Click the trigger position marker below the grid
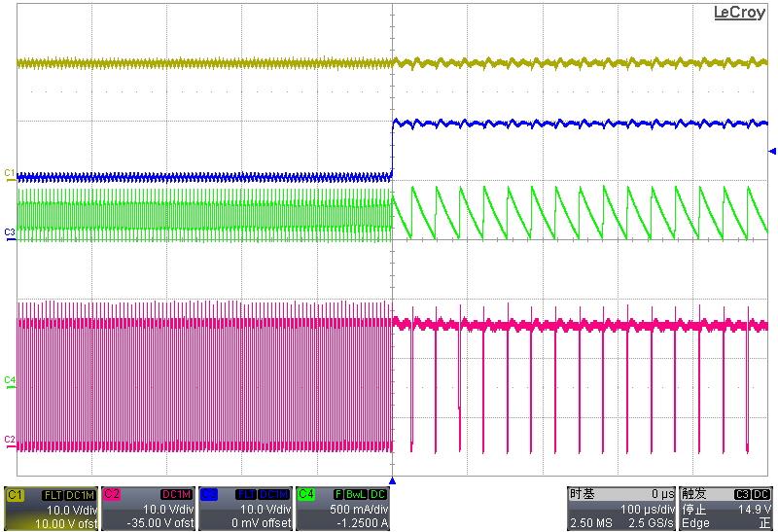This screenshot has height=532, width=778. click(x=392, y=480)
